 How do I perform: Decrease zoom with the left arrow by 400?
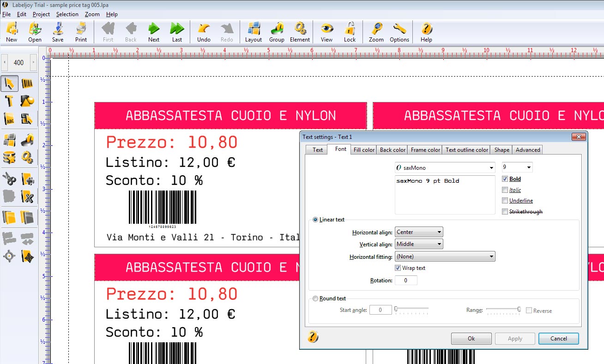5,62
